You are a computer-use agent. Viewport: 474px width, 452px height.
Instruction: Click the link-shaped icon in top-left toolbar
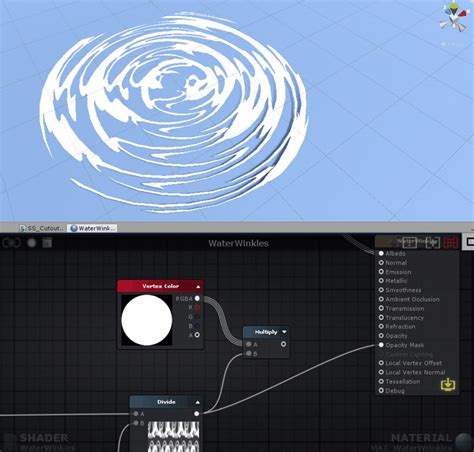(12, 243)
